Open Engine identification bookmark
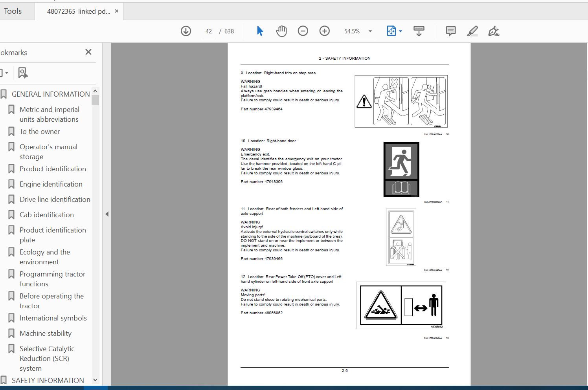Image resolution: width=588 pixels, height=390 pixels. point(51,184)
